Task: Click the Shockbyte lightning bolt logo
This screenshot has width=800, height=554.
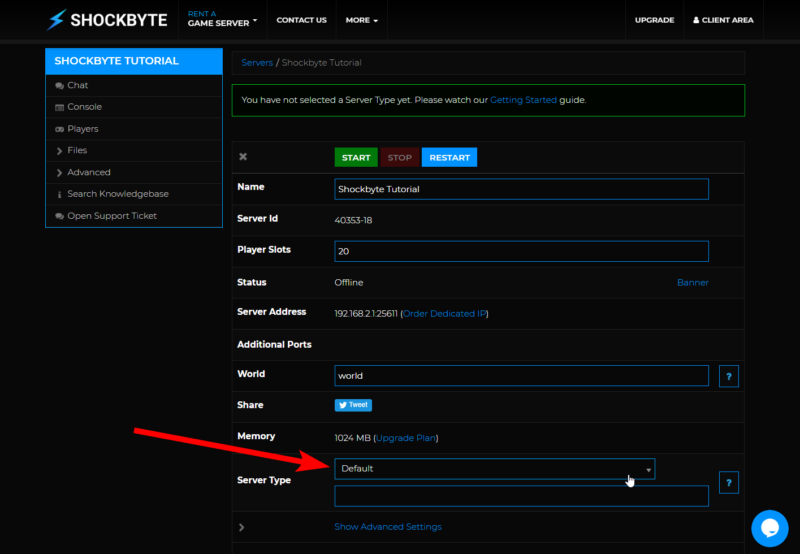Action: pyautogui.click(x=56, y=20)
